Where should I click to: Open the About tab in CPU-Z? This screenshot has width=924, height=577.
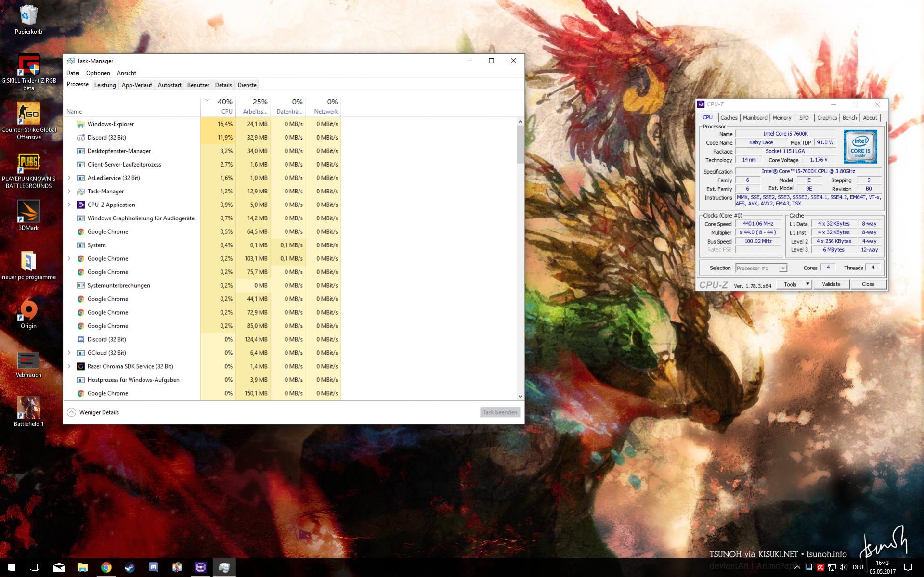tap(870, 118)
